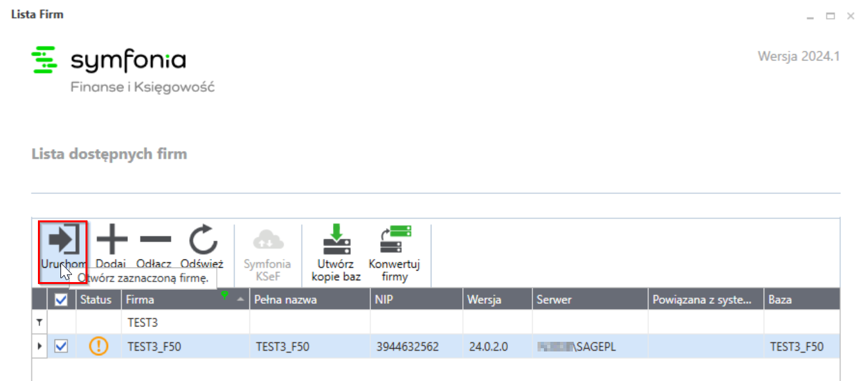The image size is (868, 381).
Task: Click the Lista dostępnych firm heading
Action: point(109,154)
